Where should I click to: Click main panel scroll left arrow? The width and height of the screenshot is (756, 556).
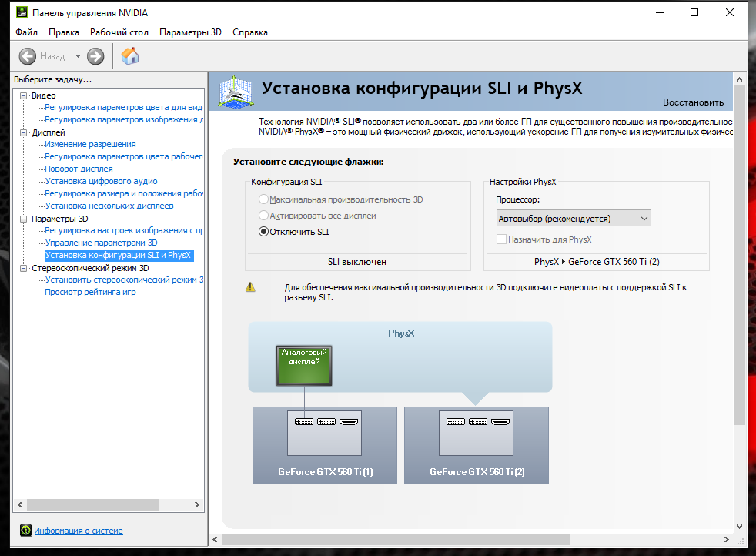(215, 539)
